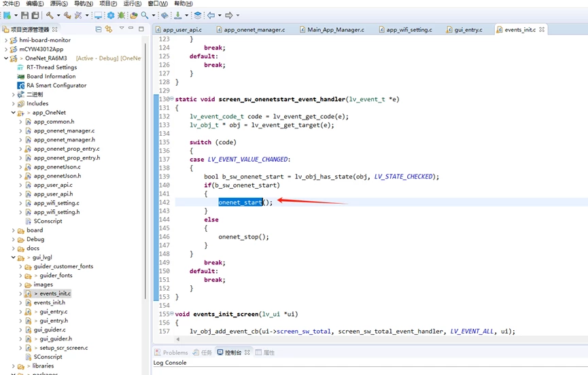
Task: Expand the guider_customer_fonts folder
Action: click(20, 266)
